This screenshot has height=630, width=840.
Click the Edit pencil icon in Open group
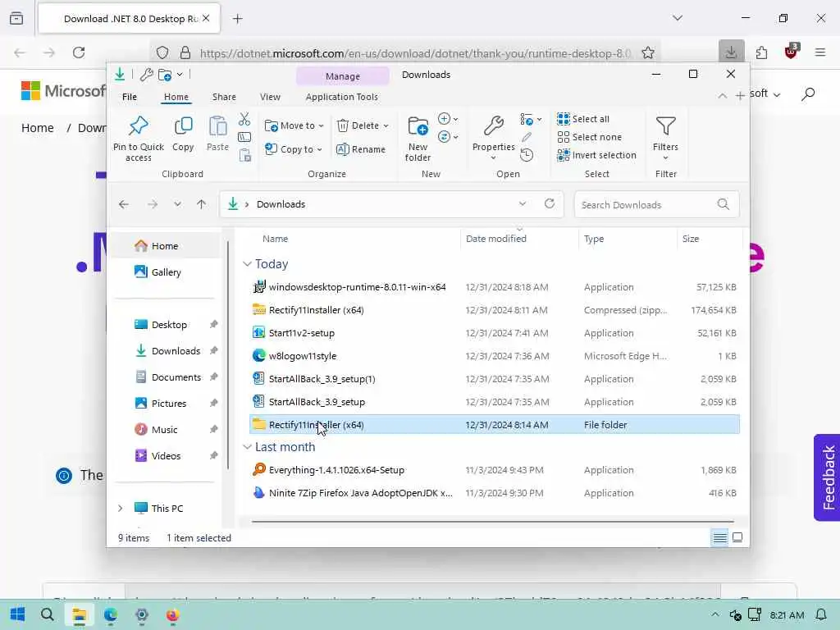(x=527, y=138)
